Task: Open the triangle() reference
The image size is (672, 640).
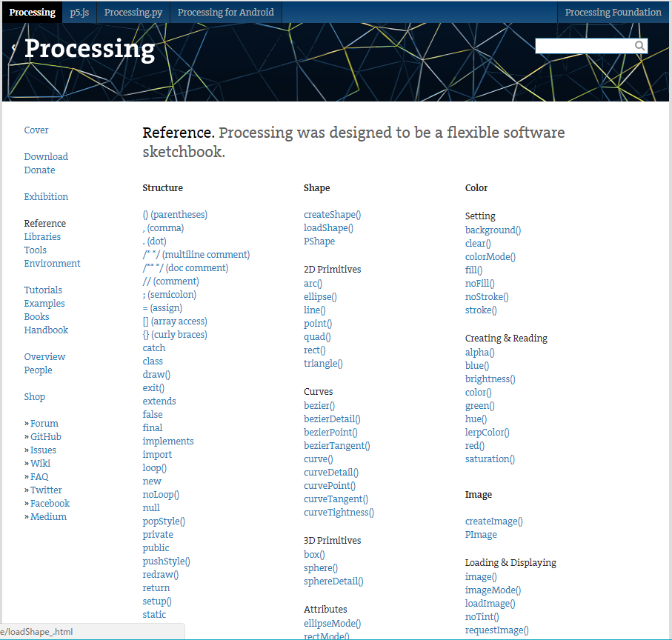Action: coord(323,363)
